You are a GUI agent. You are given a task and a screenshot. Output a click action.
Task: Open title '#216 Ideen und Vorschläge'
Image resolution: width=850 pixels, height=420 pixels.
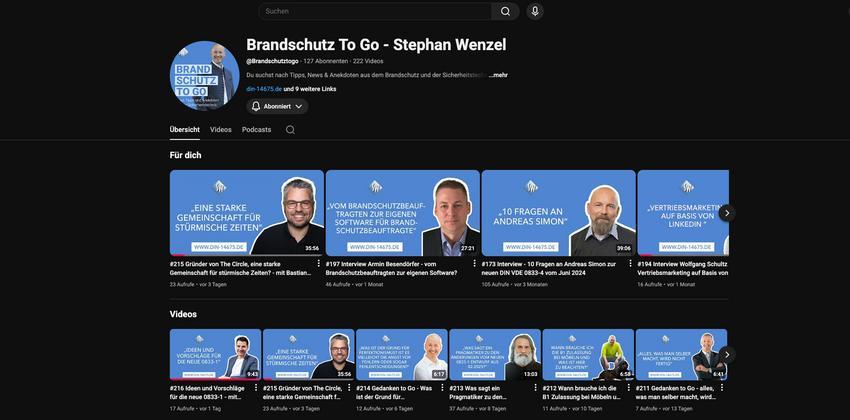pos(207,392)
